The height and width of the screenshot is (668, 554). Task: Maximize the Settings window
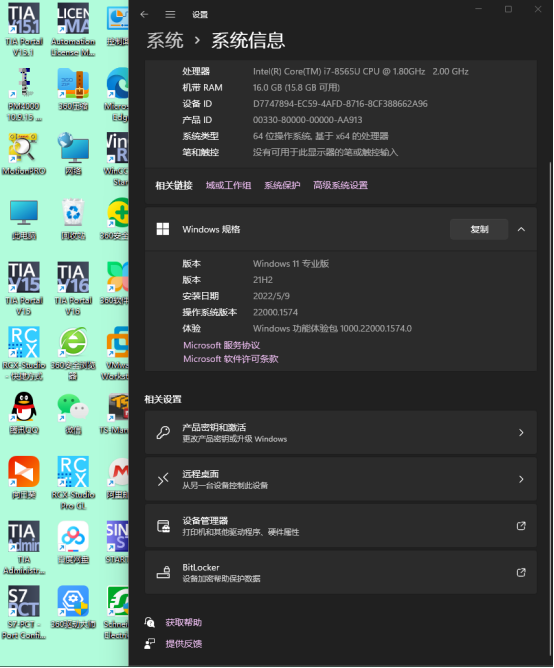(508, 9)
